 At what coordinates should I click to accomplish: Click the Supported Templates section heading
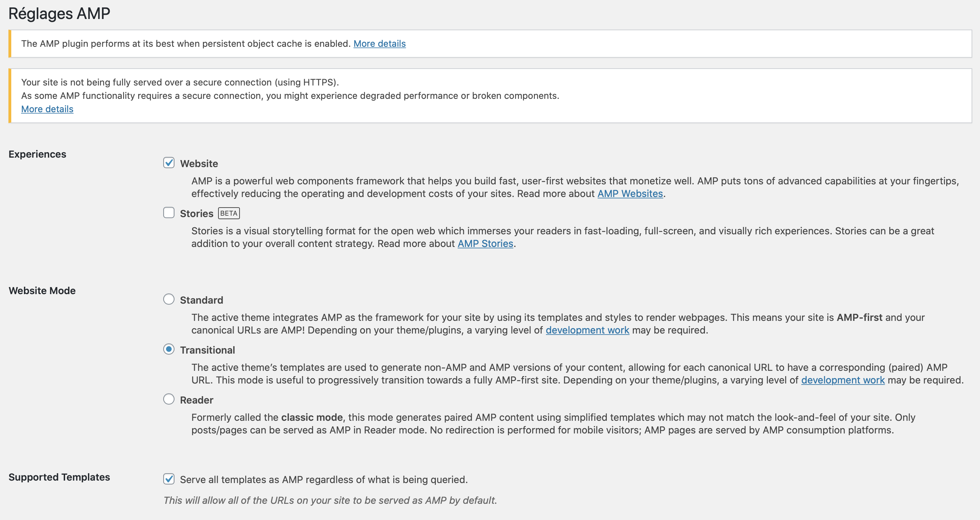coord(59,477)
